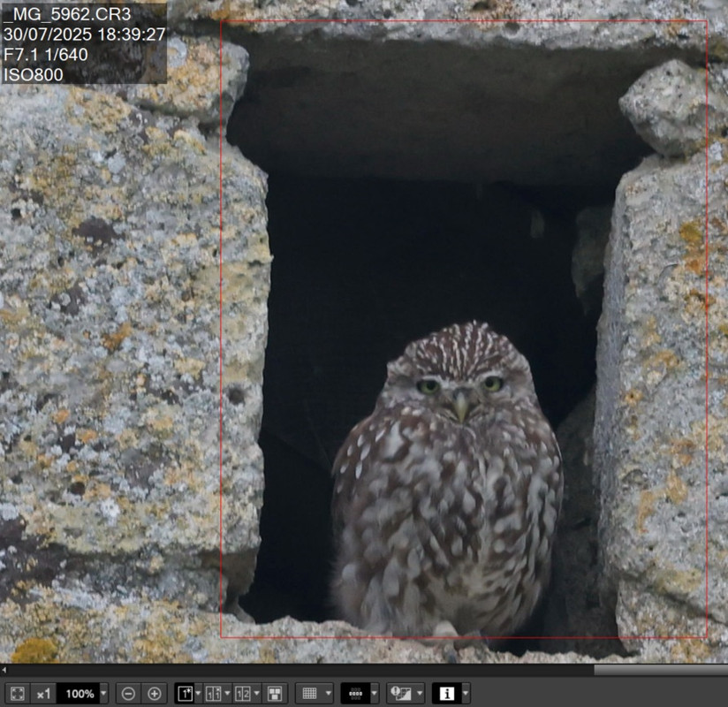Image resolution: width=728 pixels, height=707 pixels.
Task: Toggle AF points display icon
Action: click(x=355, y=694)
